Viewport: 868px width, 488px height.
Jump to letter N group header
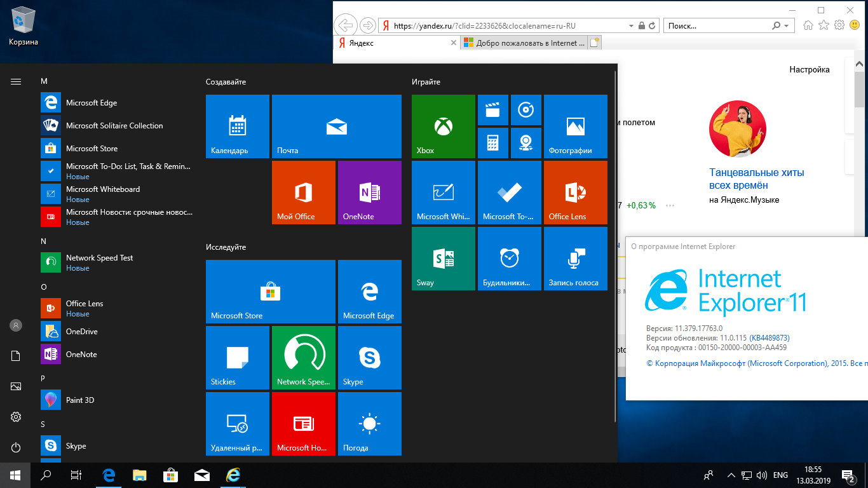(x=44, y=241)
